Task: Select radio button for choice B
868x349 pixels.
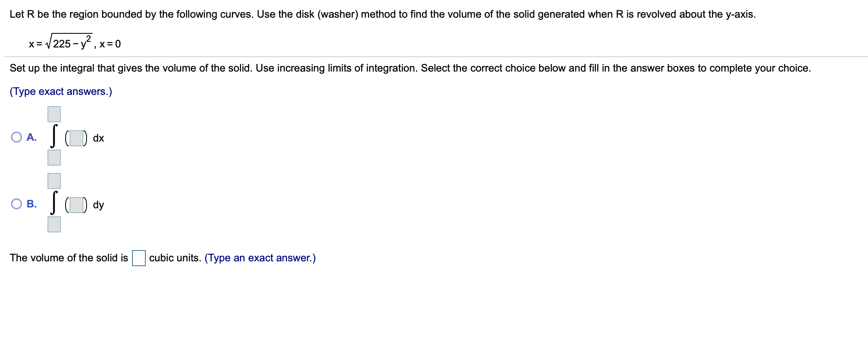Action: pyautogui.click(x=16, y=204)
